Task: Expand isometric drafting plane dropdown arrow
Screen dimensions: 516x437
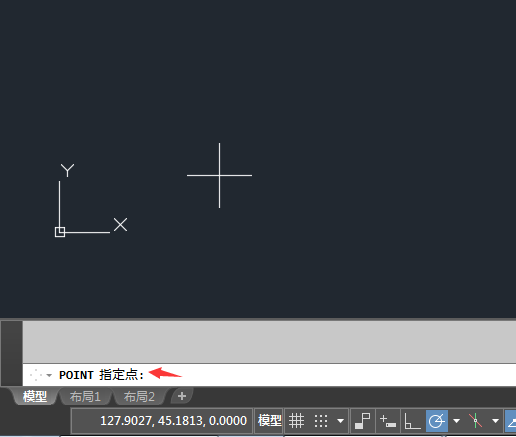Action: [x=495, y=421]
